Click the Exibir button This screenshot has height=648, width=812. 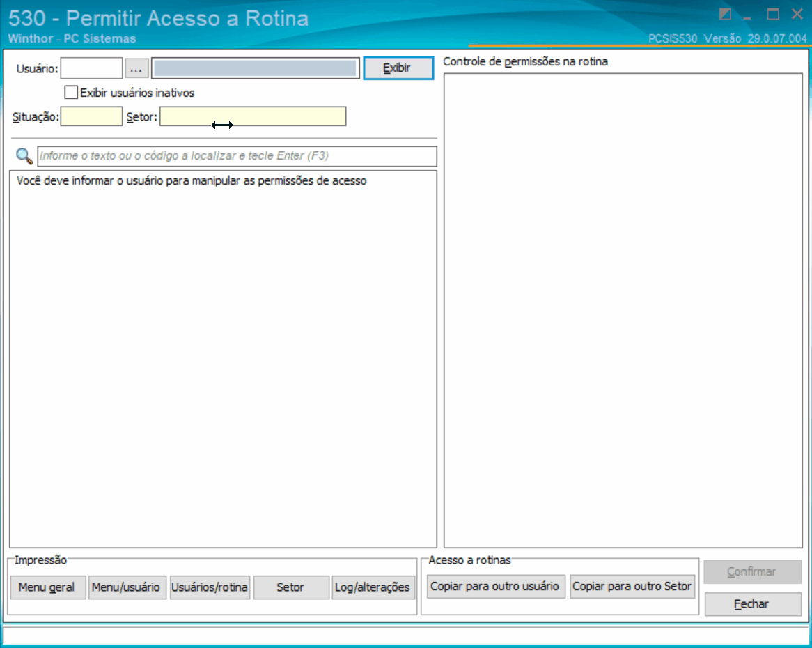398,68
